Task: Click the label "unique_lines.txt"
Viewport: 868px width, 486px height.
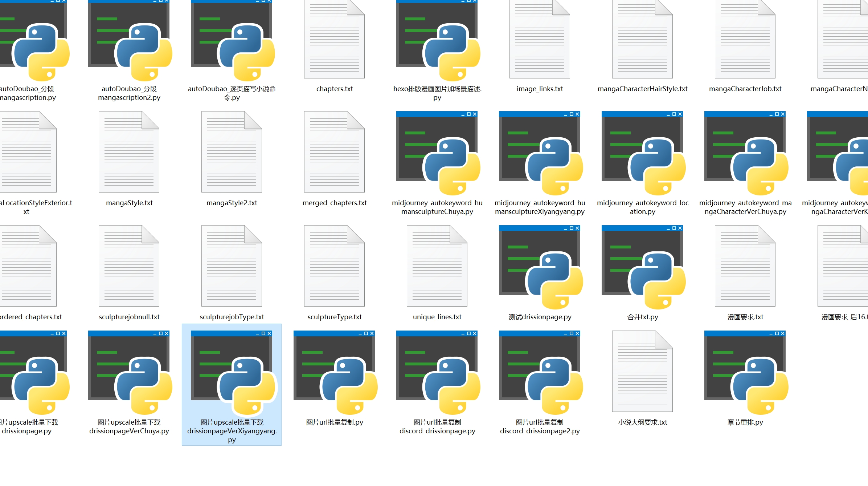Action: (x=437, y=317)
